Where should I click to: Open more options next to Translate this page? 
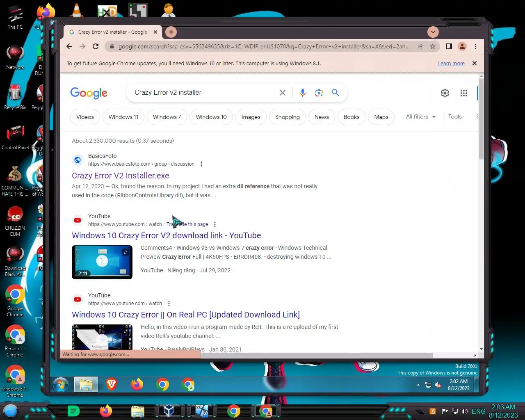[x=215, y=224]
